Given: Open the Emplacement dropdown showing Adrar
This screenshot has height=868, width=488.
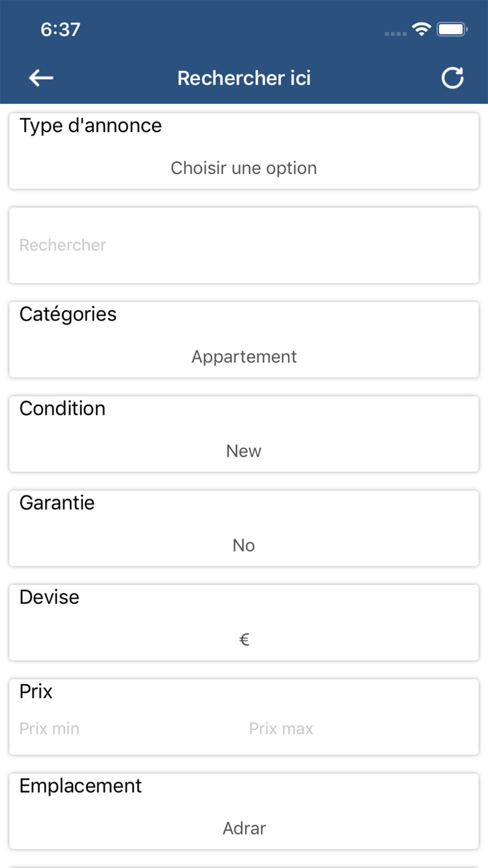Looking at the screenshot, I should click(244, 828).
